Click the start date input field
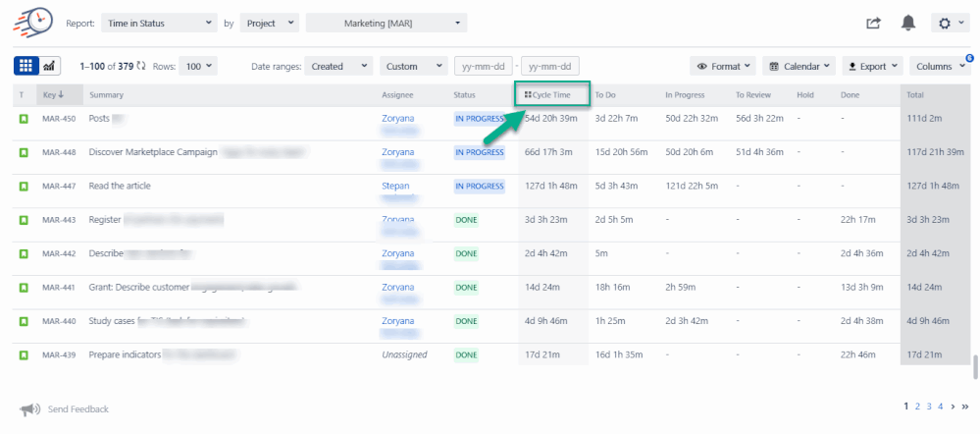Image resolution: width=980 pixels, height=434 pixels. [484, 66]
